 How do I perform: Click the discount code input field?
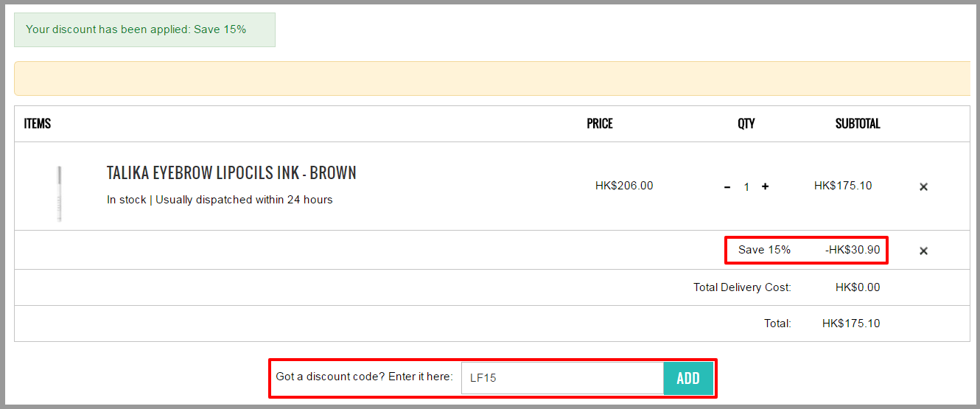pos(562,378)
